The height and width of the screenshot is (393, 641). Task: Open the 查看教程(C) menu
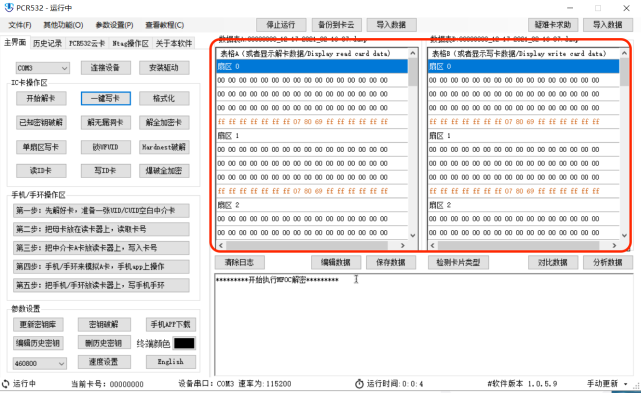(x=164, y=25)
